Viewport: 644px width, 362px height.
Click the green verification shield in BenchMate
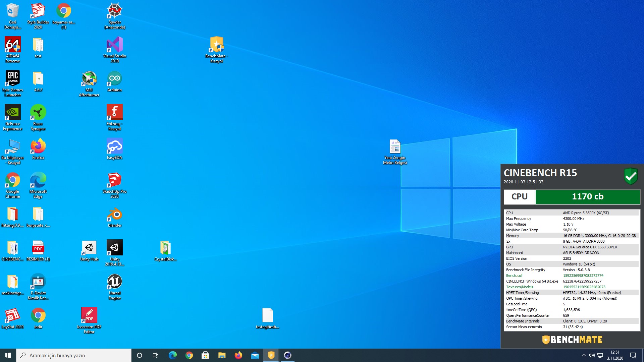[x=631, y=176]
